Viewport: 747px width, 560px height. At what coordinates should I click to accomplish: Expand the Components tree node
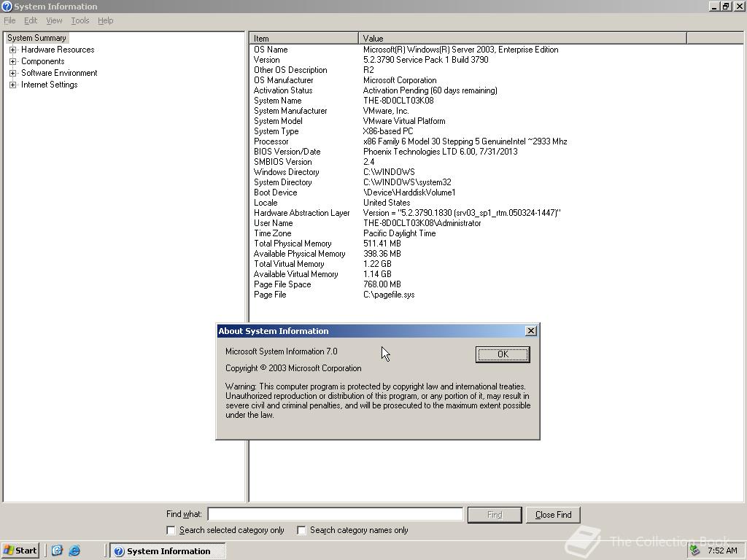tap(13, 61)
